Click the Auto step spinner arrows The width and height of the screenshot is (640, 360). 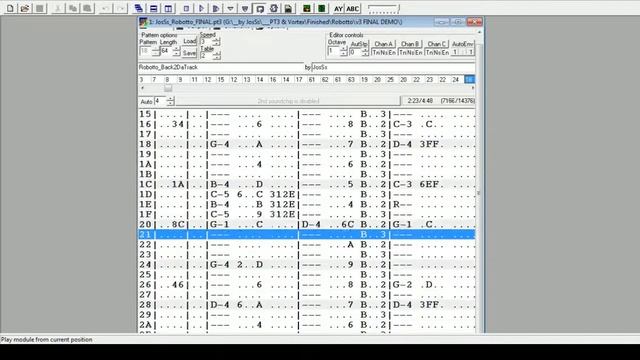[170, 101]
